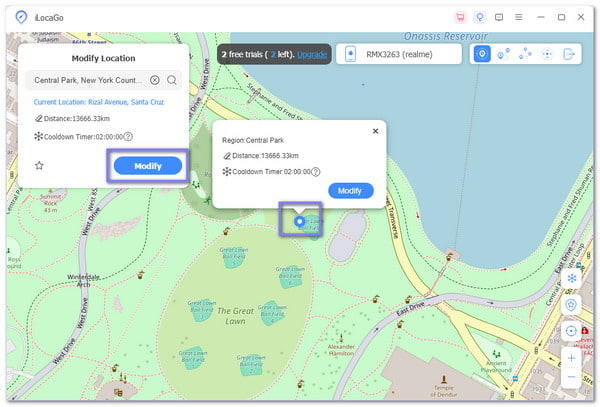600x407 pixels.
Task: Click Current Location Rizal Avenue link
Action: coord(99,102)
